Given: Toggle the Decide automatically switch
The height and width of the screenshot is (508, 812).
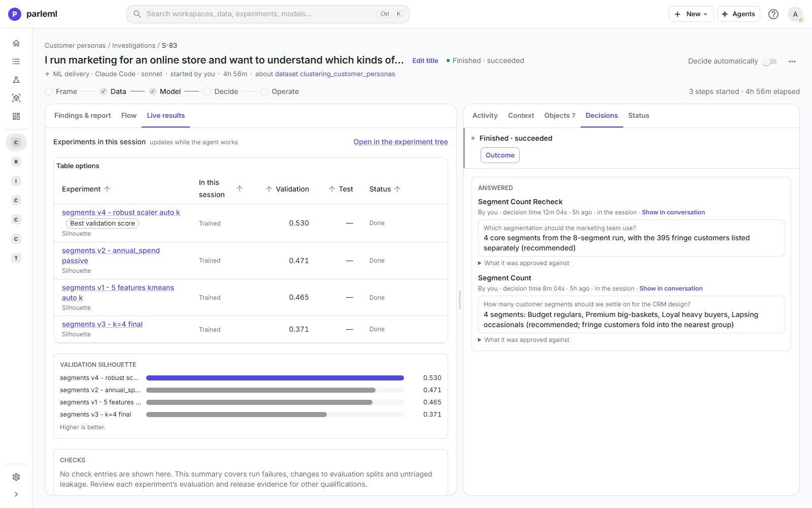Looking at the screenshot, I should click(770, 61).
